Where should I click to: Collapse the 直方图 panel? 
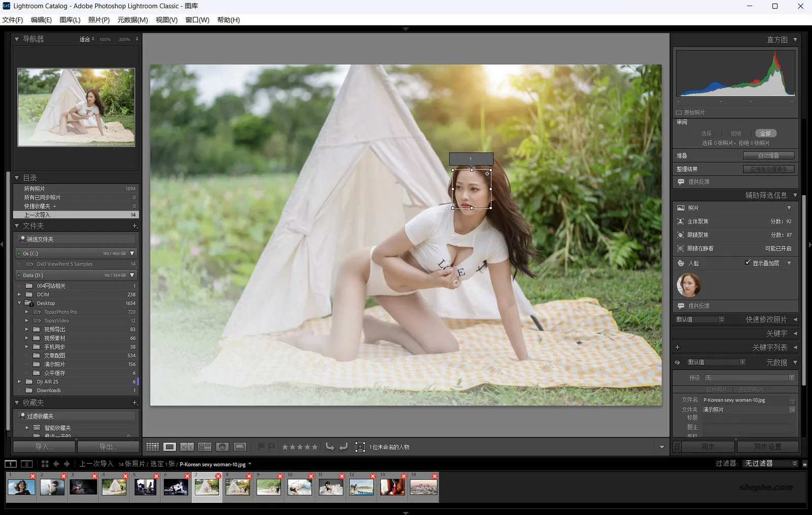pyautogui.click(x=795, y=40)
